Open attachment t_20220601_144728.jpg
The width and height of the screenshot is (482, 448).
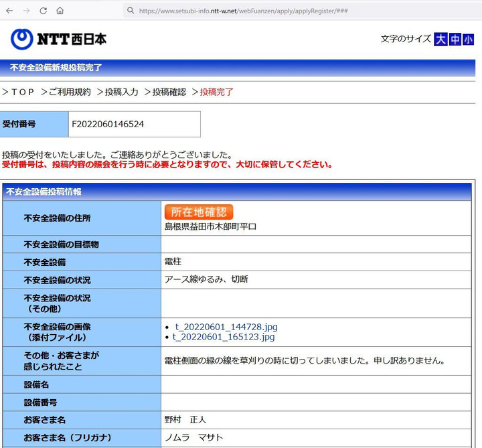pos(226,327)
